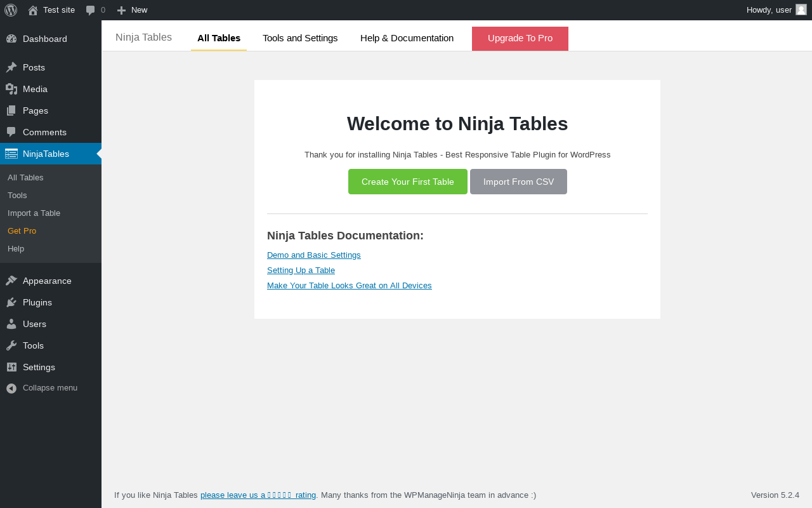Open the comments bubble icon in admin bar
Viewport: 812px width, 508px height.
91,10
